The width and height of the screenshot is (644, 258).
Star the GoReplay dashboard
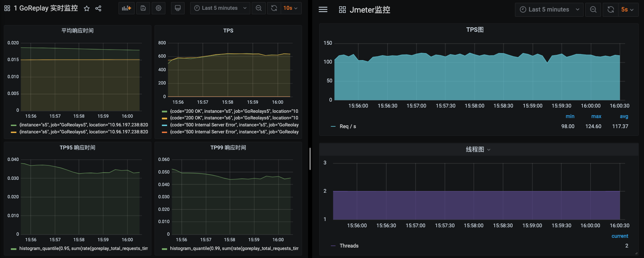(x=87, y=8)
